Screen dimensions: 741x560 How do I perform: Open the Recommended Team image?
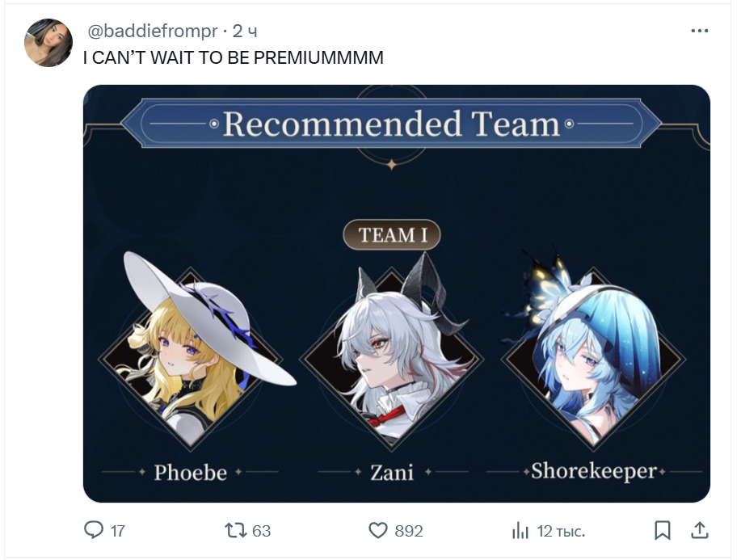tap(397, 293)
